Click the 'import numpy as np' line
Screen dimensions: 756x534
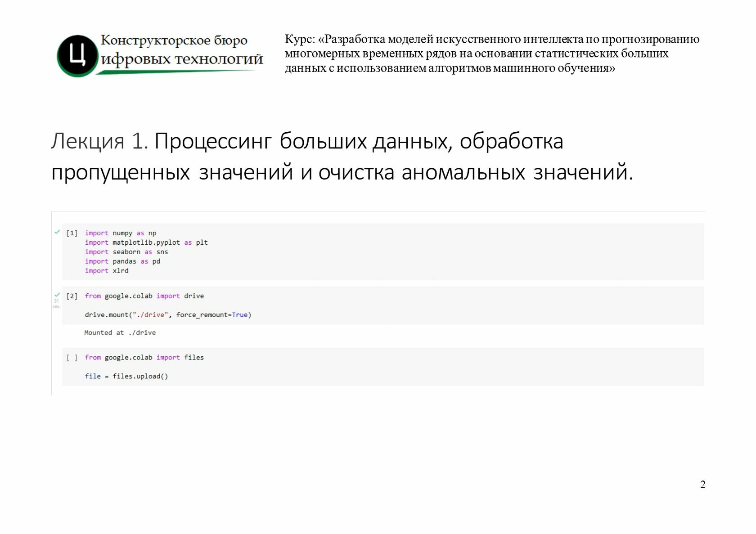click(121, 233)
